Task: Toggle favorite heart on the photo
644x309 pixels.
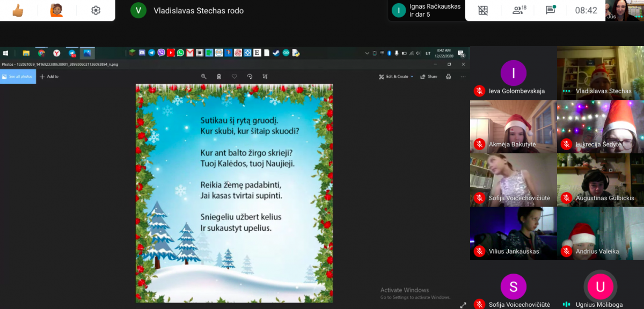Action: pyautogui.click(x=235, y=77)
